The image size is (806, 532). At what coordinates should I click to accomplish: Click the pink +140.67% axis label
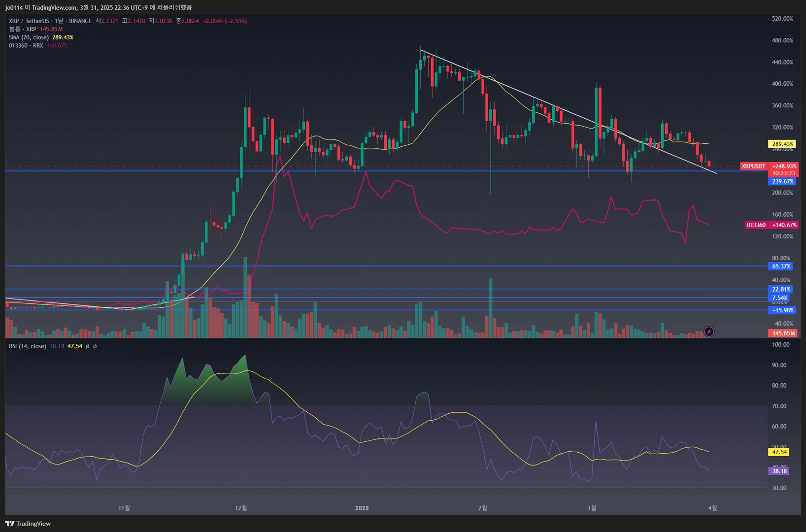coord(784,225)
